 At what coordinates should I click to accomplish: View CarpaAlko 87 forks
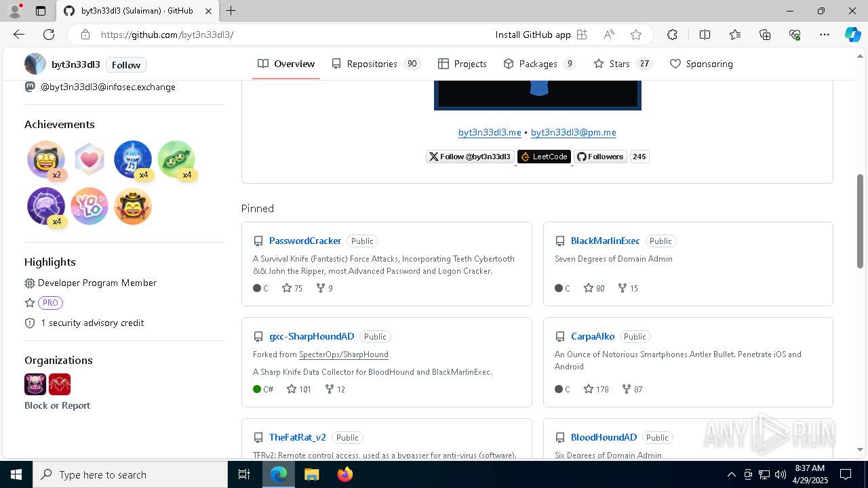632,389
